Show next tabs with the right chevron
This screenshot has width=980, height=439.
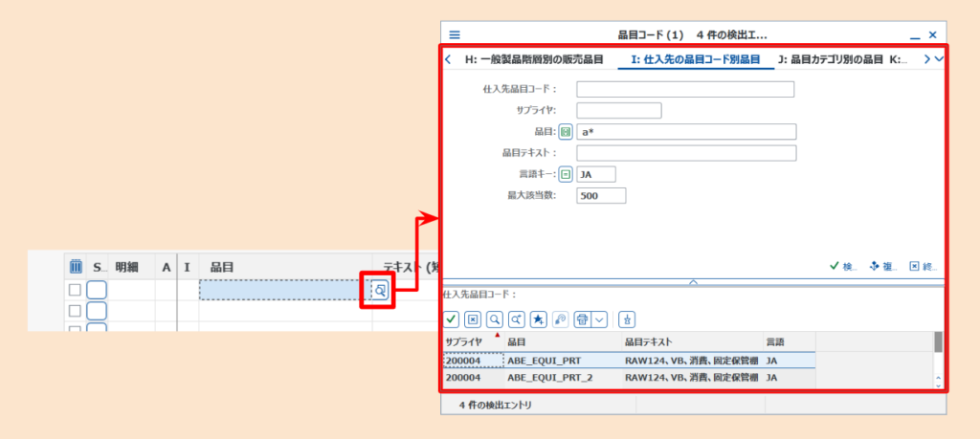click(x=926, y=59)
